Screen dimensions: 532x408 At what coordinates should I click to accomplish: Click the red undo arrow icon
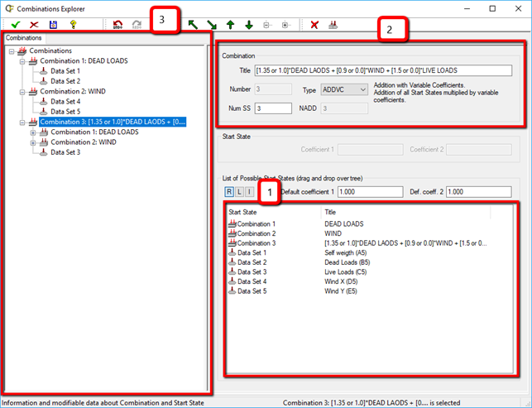[117, 25]
